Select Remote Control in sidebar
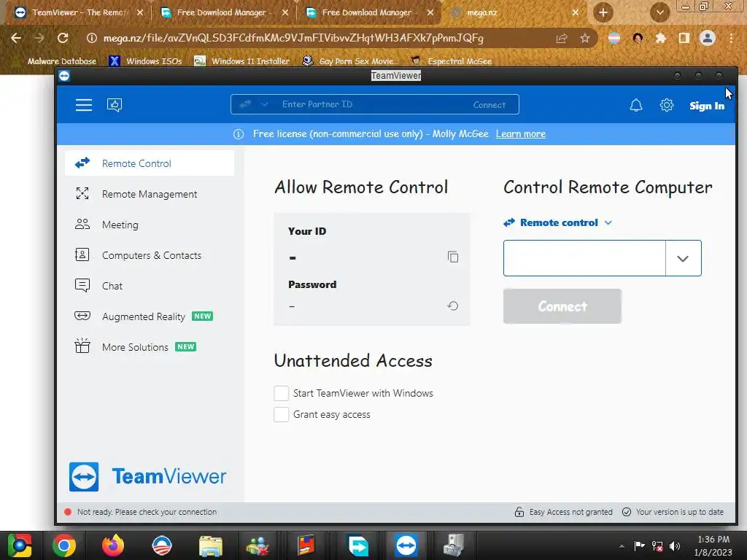The width and height of the screenshot is (747, 560). tap(150, 163)
